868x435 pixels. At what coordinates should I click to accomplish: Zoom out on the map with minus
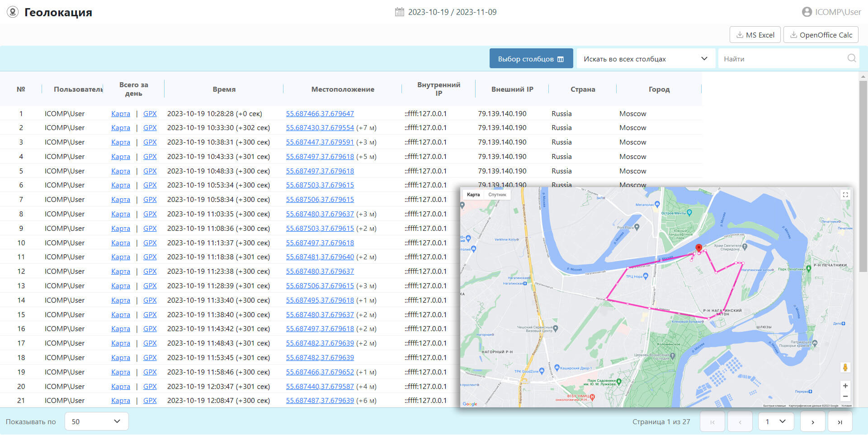[845, 397]
